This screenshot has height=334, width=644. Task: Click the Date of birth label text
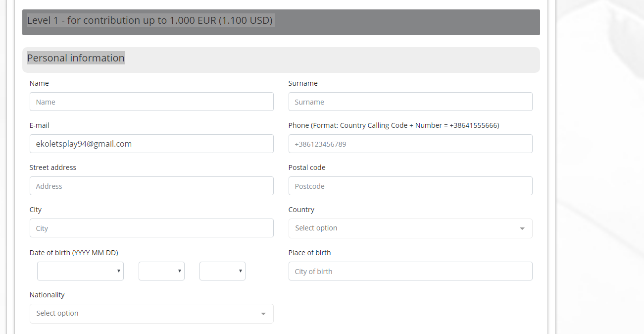74,253
